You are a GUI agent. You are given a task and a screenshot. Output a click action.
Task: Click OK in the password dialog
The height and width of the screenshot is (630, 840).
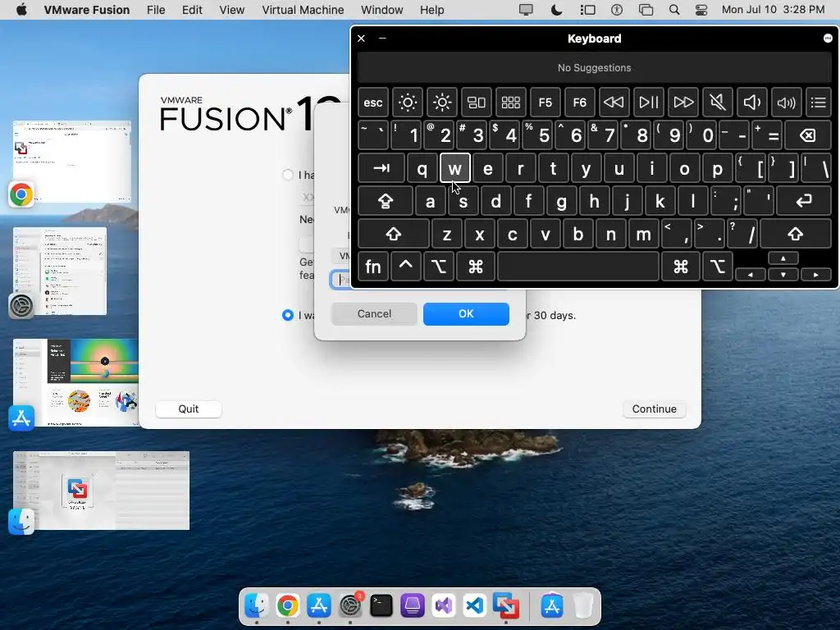click(466, 314)
